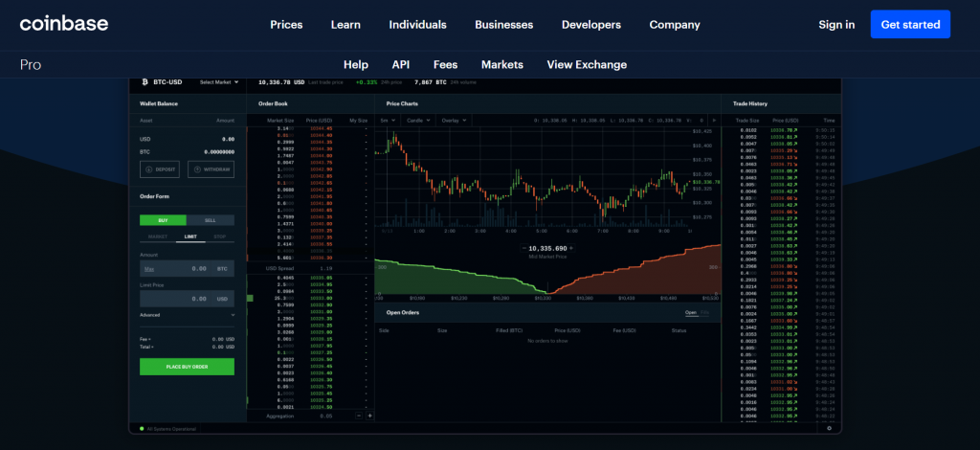
Task: Focus the Limit Price USD input field
Action: click(187, 299)
